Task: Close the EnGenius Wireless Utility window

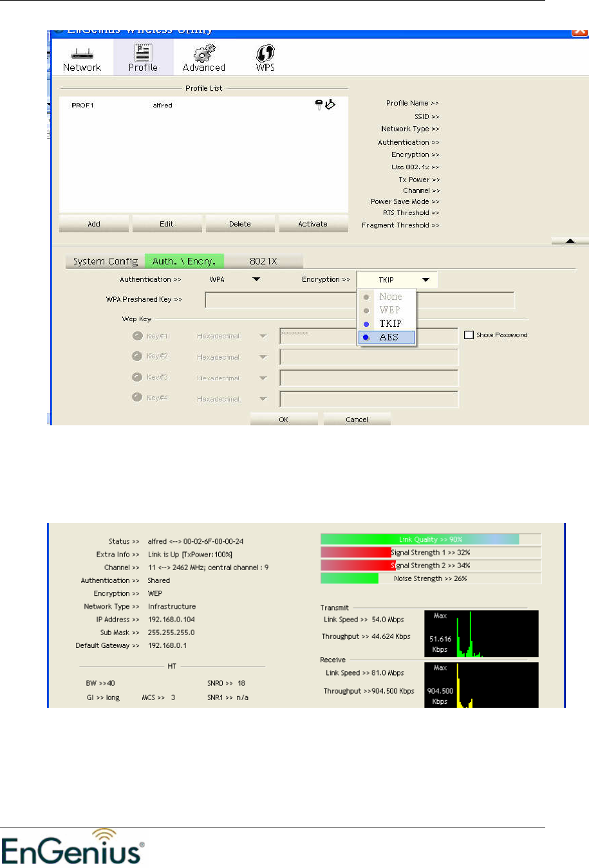Action: point(579,32)
